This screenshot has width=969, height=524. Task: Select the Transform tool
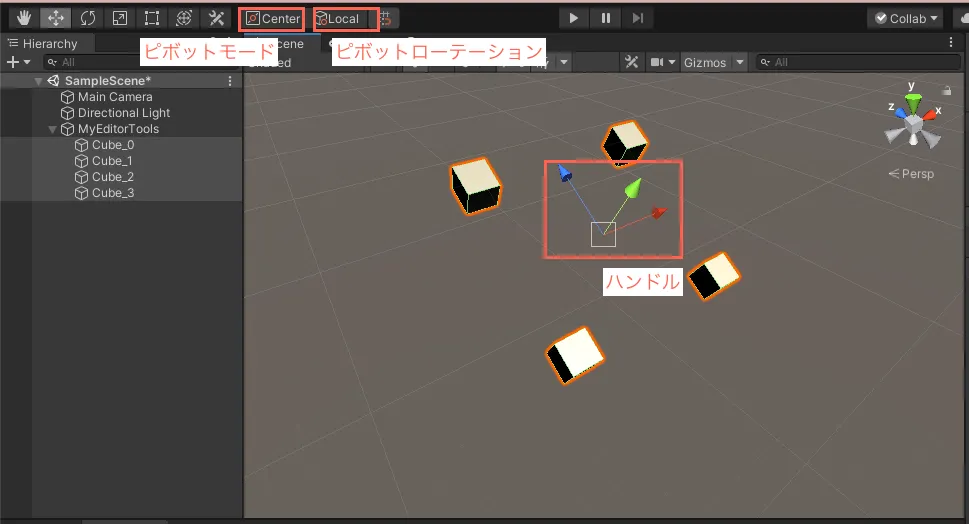184,19
